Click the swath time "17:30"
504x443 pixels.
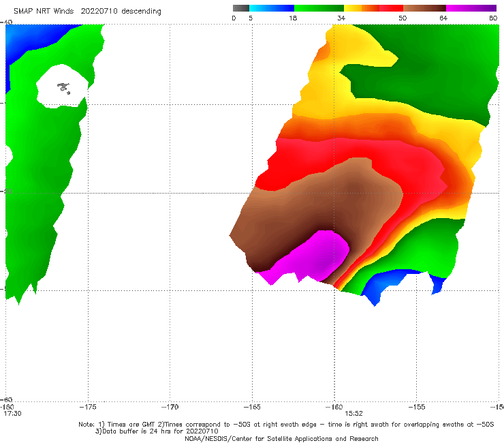12,414
